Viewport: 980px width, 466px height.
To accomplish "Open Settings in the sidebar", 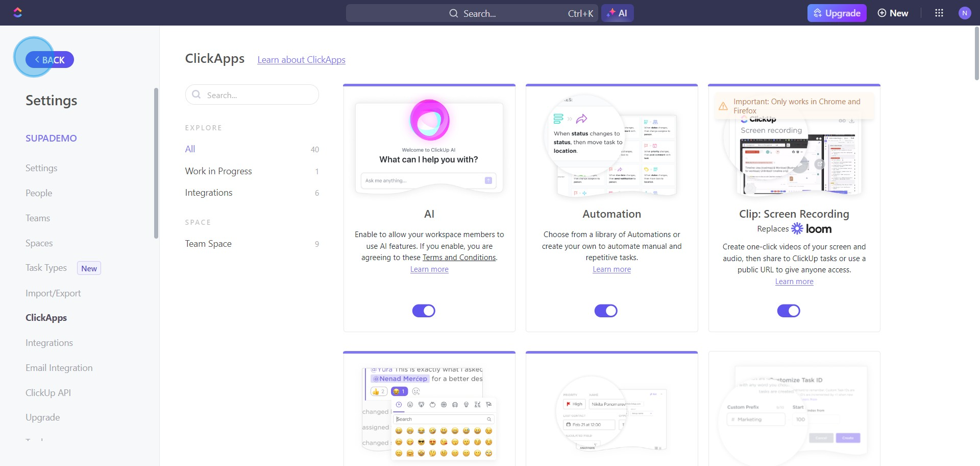I will pyautogui.click(x=41, y=168).
